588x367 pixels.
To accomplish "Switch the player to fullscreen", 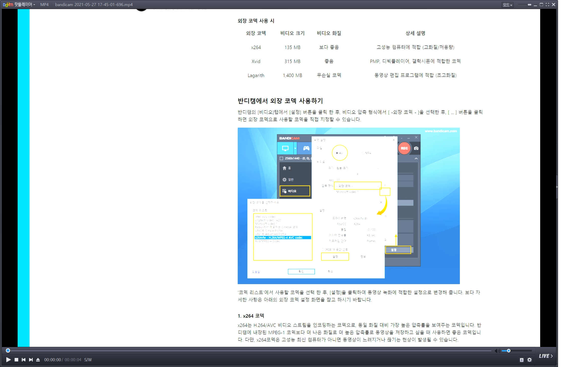I will point(547,5).
